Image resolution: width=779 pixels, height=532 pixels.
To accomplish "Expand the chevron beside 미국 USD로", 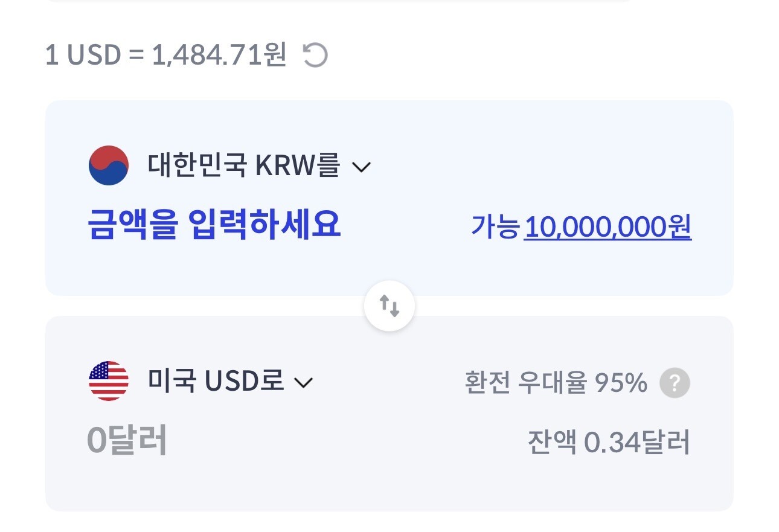I will [x=303, y=383].
